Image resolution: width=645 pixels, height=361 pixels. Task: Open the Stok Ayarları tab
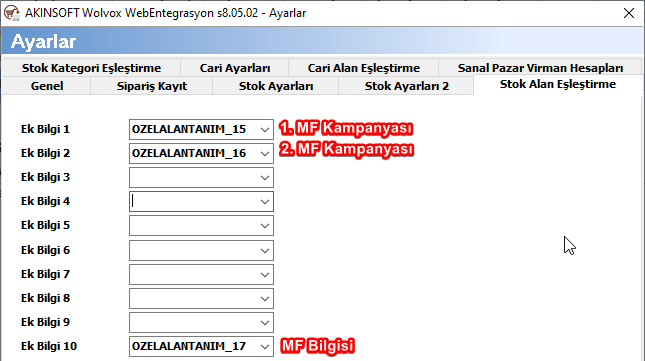(x=276, y=86)
